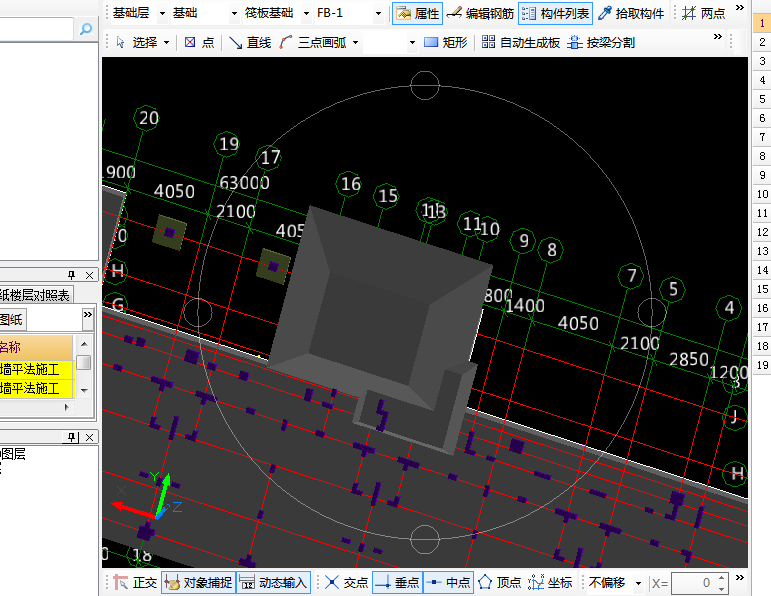Image resolution: width=771 pixels, height=596 pixels.
Task: Select second 墙平法施工 drawing row
Action: click(37, 388)
